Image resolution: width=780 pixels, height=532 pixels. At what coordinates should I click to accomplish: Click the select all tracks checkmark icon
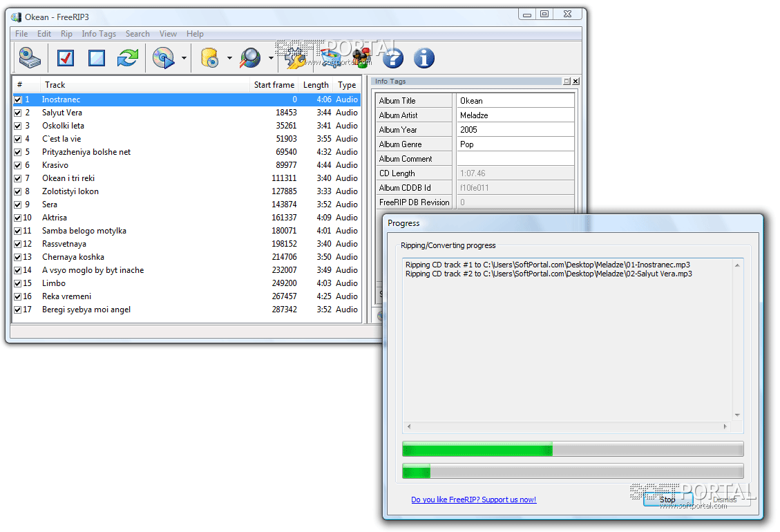pyautogui.click(x=66, y=58)
